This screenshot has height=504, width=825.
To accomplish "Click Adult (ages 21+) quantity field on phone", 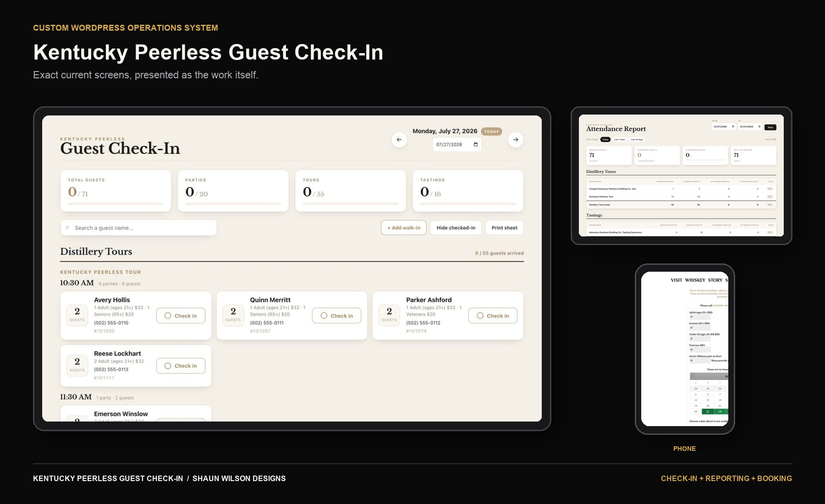I will click(700, 317).
